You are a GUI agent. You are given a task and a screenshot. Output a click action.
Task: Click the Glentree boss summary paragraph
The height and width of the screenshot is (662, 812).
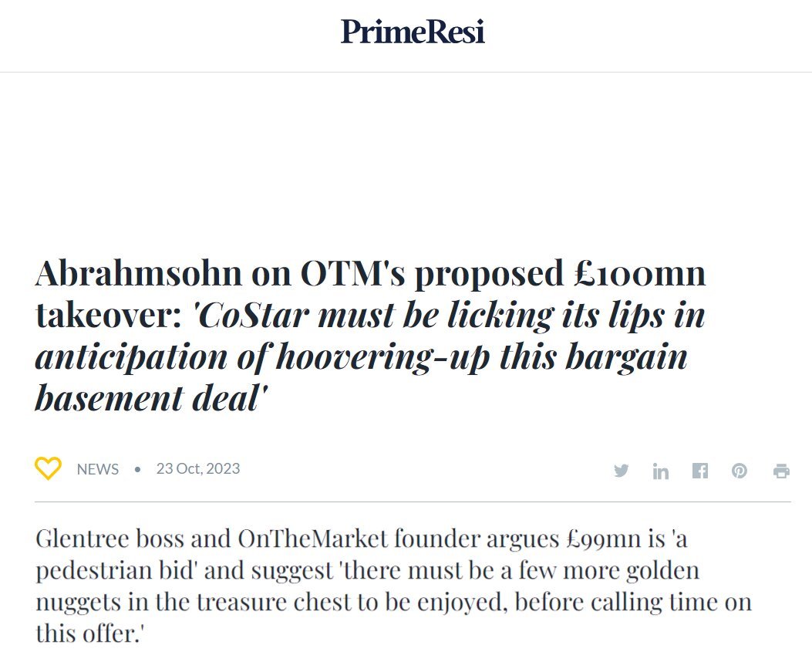pyautogui.click(x=393, y=586)
